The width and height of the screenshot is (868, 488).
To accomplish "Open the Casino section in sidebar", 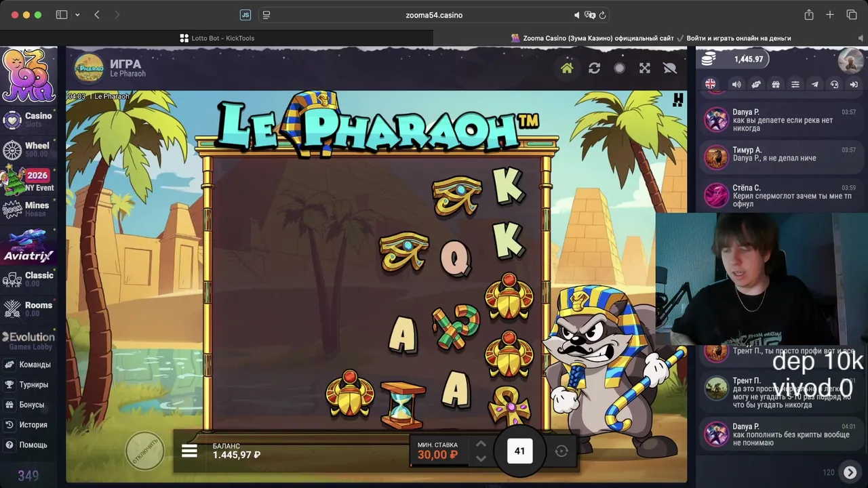I will (x=28, y=119).
